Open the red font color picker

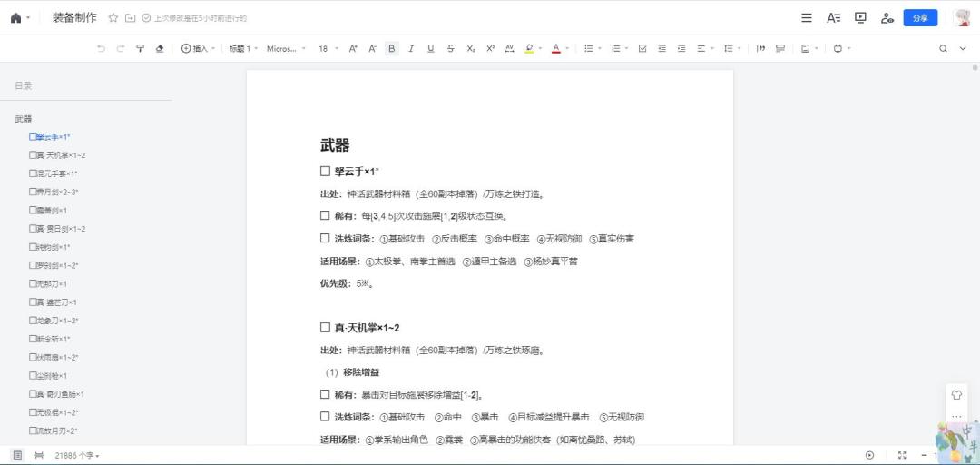[556, 49]
